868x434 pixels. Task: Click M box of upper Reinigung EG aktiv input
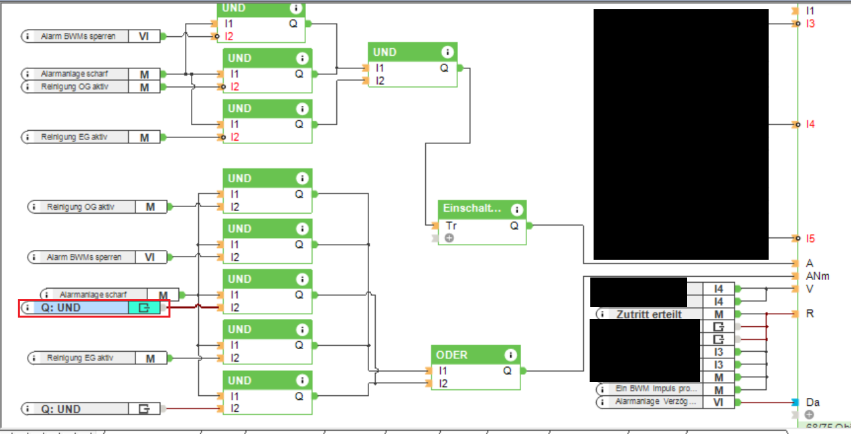(144, 137)
